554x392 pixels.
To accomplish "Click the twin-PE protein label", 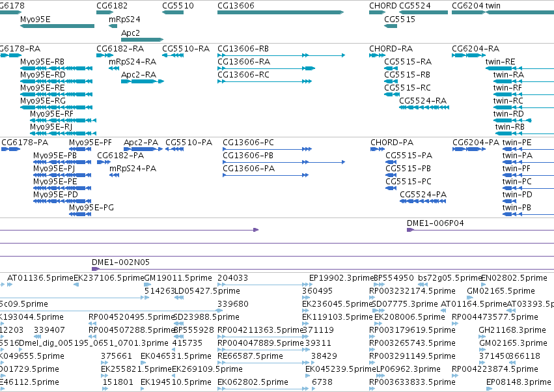I will [x=517, y=143].
